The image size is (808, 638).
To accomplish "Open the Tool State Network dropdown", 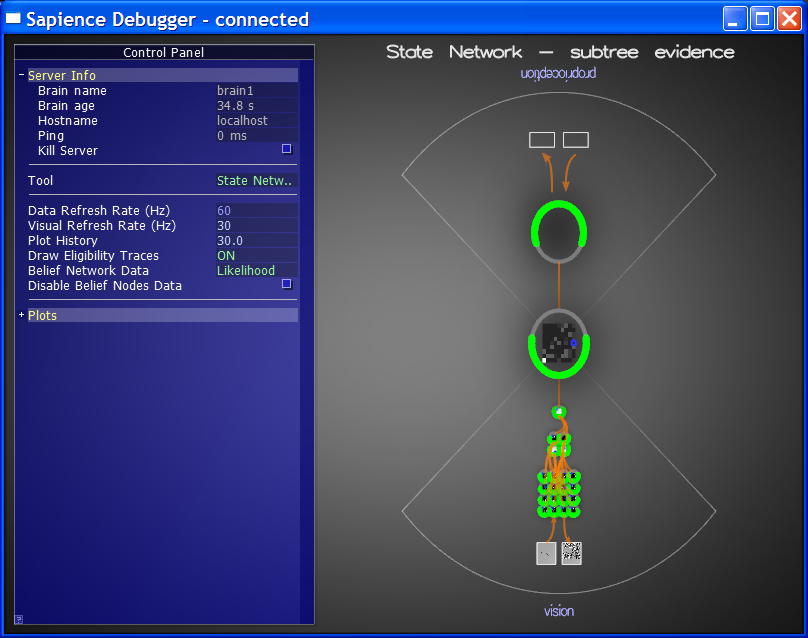I will point(256,181).
